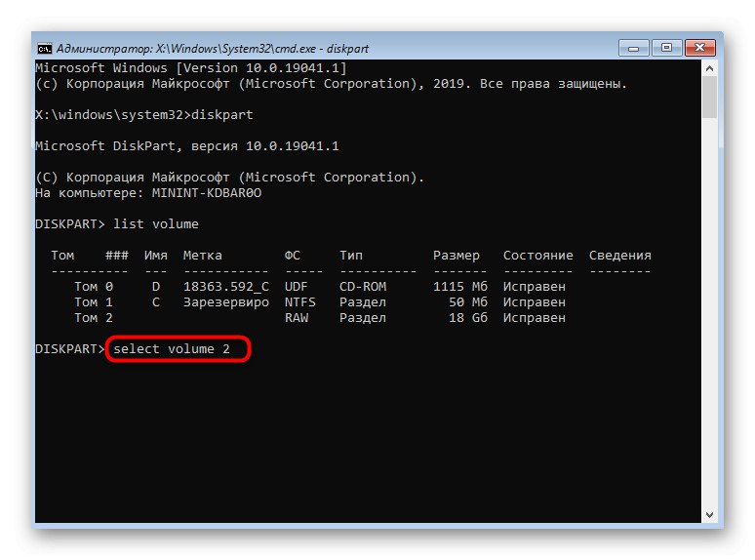Click 'Том 0' row entry
Viewport: 755px width, 560px height.
pos(94,287)
